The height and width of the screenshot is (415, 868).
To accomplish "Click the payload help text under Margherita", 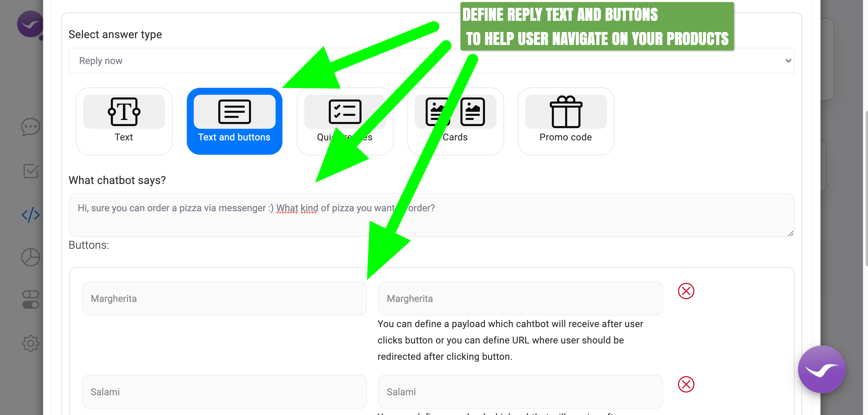I will tap(510, 340).
